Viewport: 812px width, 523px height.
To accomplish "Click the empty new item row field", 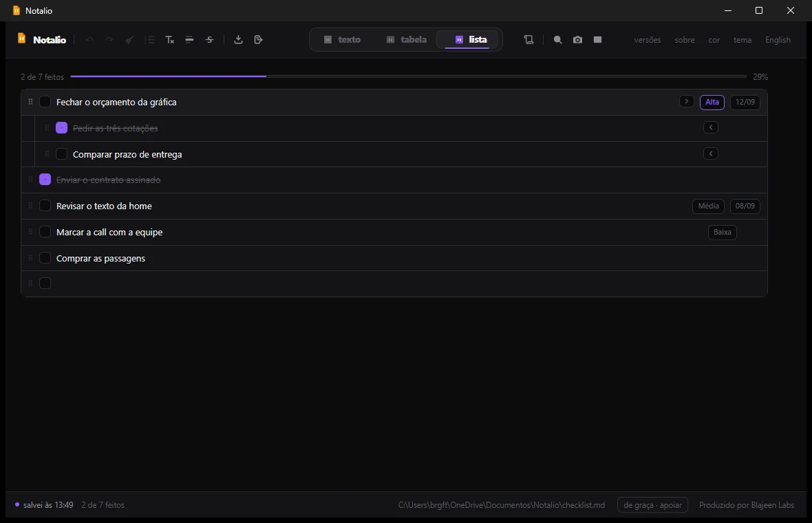I will 394,284.
